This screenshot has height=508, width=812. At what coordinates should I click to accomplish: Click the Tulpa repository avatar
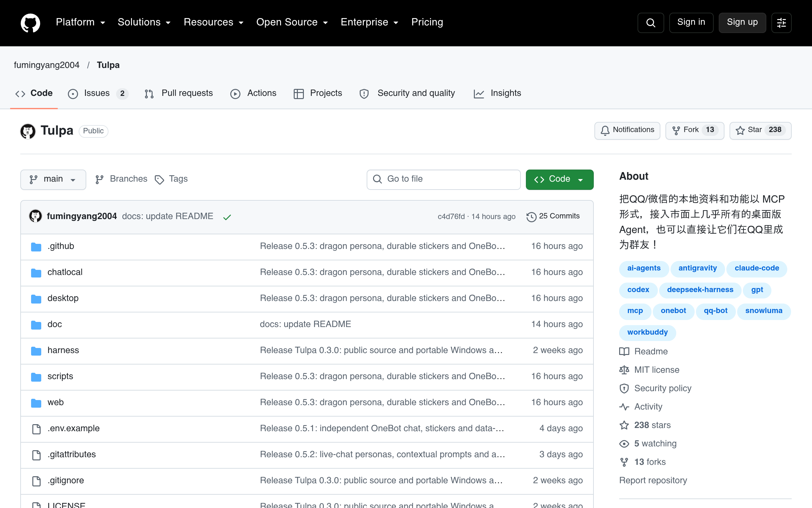click(x=28, y=131)
